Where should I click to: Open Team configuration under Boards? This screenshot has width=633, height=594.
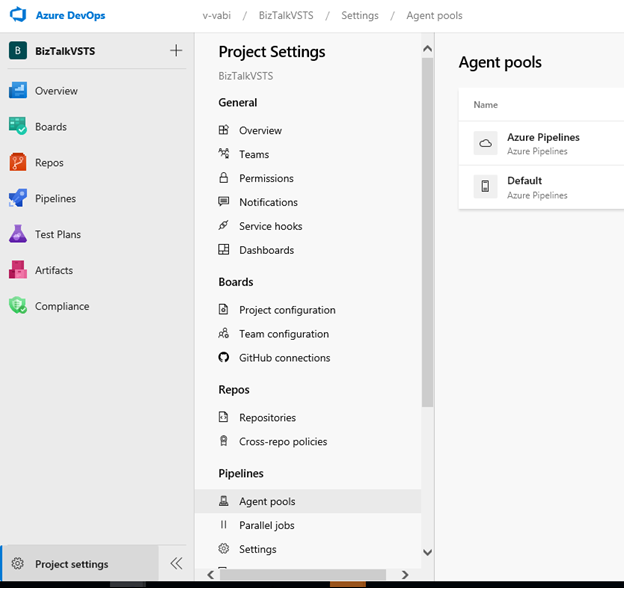coord(284,334)
